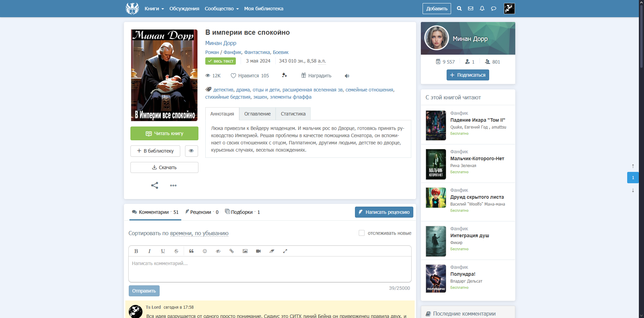Screen dimensions: 644x318
Task: Clear formatting with eraser icon
Action: [x=272, y=251]
